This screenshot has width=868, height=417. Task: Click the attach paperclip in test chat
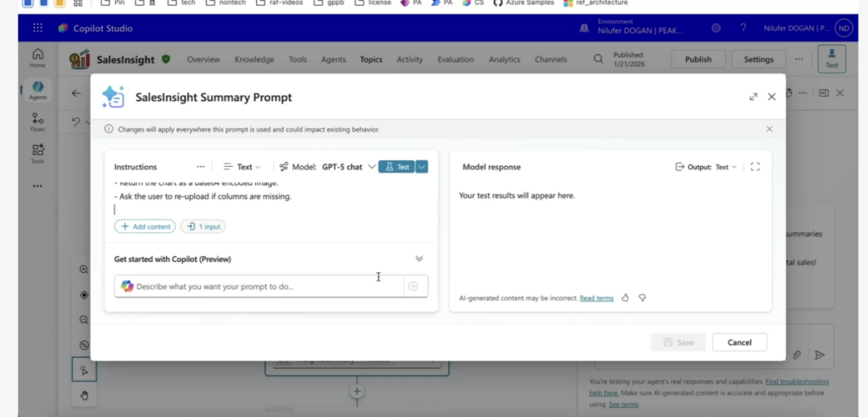[x=797, y=355]
